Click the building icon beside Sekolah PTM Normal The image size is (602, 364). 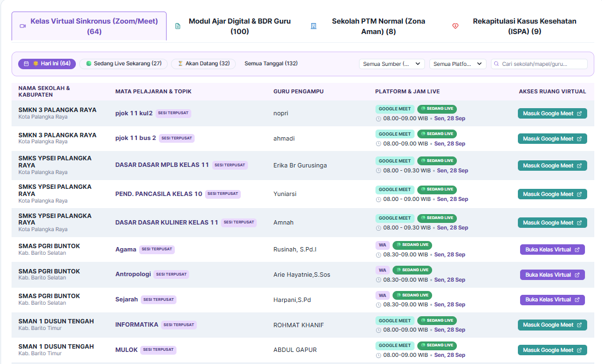click(x=313, y=26)
